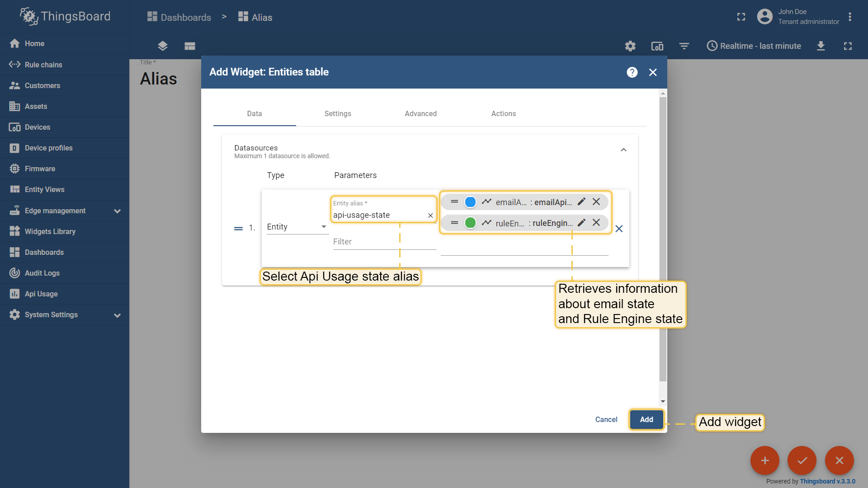Image resolution: width=868 pixels, height=488 pixels.
Task: Open the Home sidebar item
Action: click(64, 43)
